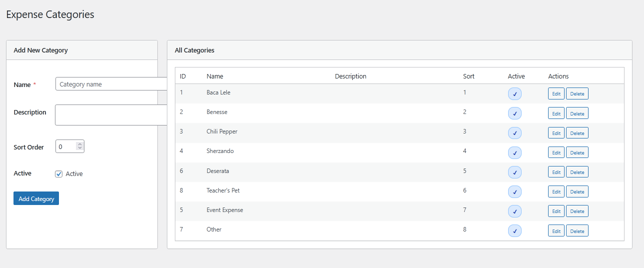Edit the Baca Lele category
The width and height of the screenshot is (644, 268).
(x=556, y=94)
